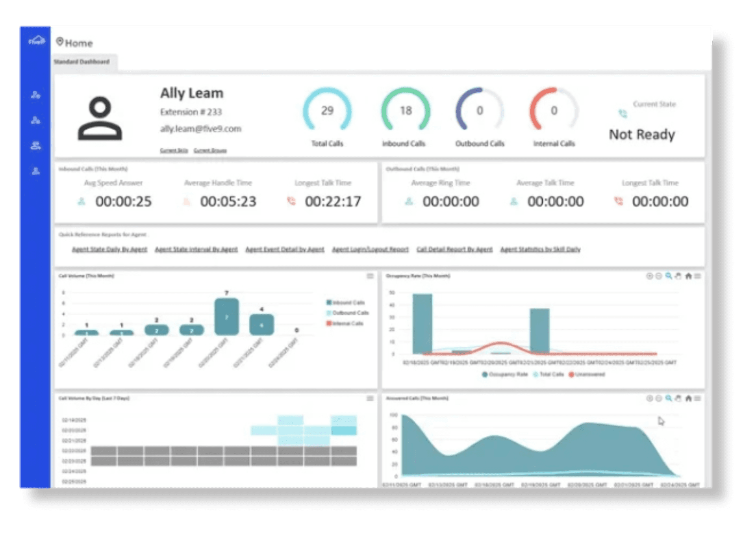Viewport: 756px width, 540px height.
Task: Click the Five9 cloud logo in sidebar
Action: [36, 41]
